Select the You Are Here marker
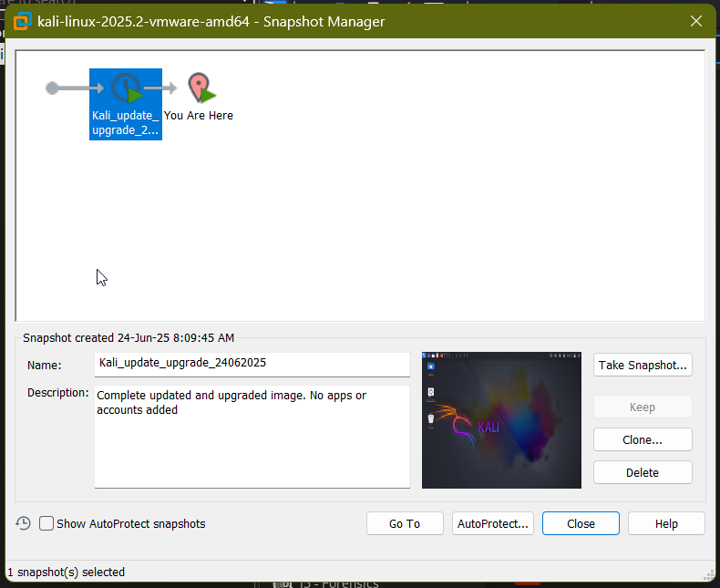The image size is (720, 588). tap(201, 88)
